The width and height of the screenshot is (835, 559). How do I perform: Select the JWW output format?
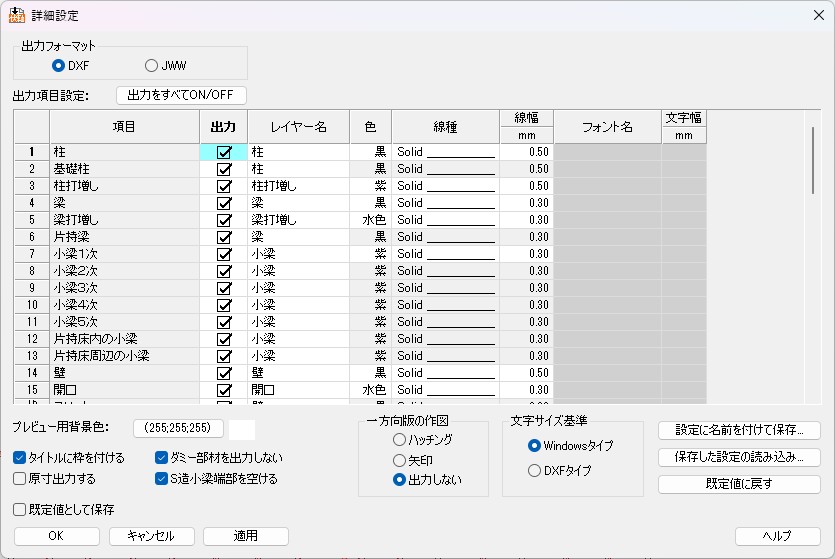pos(152,66)
